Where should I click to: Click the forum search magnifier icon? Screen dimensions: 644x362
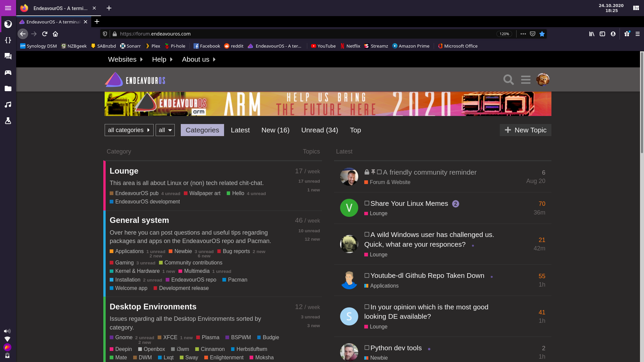pyautogui.click(x=508, y=80)
